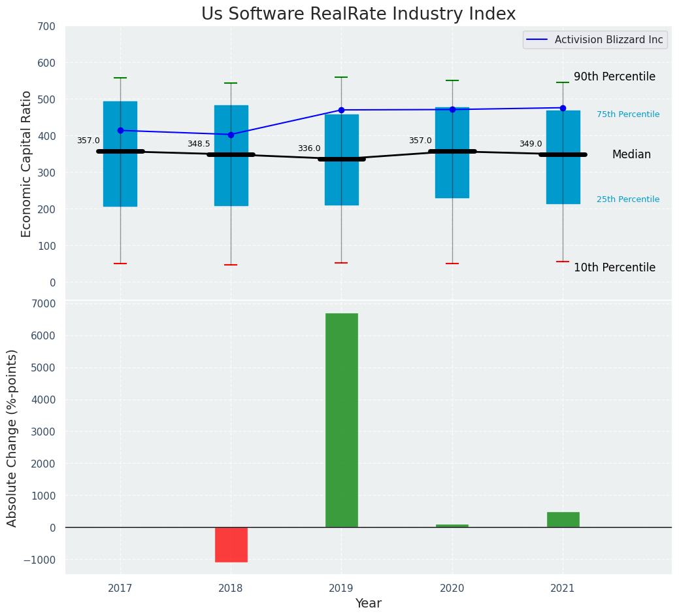Click the 10th Percentile annotation
Viewport: 679px width, 616px height.
[x=614, y=267]
